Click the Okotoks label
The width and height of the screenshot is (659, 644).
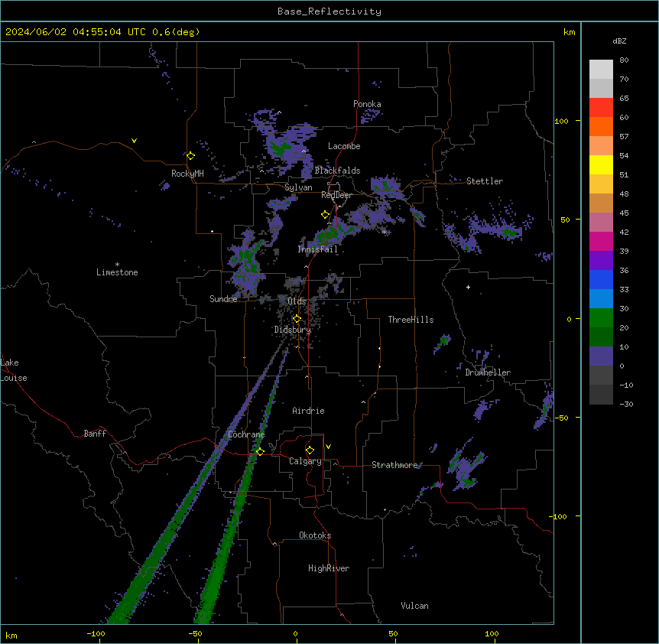[315, 535]
